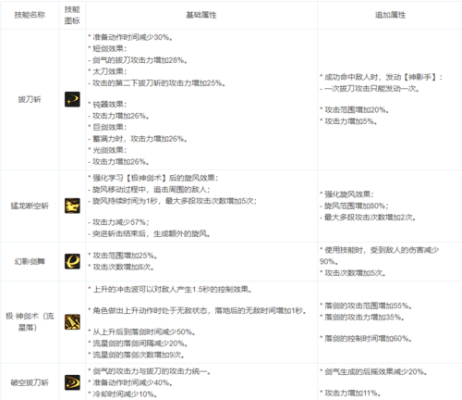Select the 技能名称 column header
Viewport: 462px width, 400px height.
[30, 15]
